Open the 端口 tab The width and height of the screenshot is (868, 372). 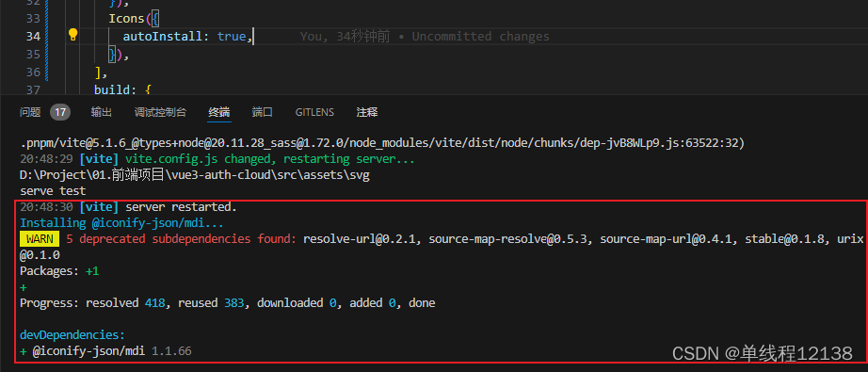pos(263,112)
